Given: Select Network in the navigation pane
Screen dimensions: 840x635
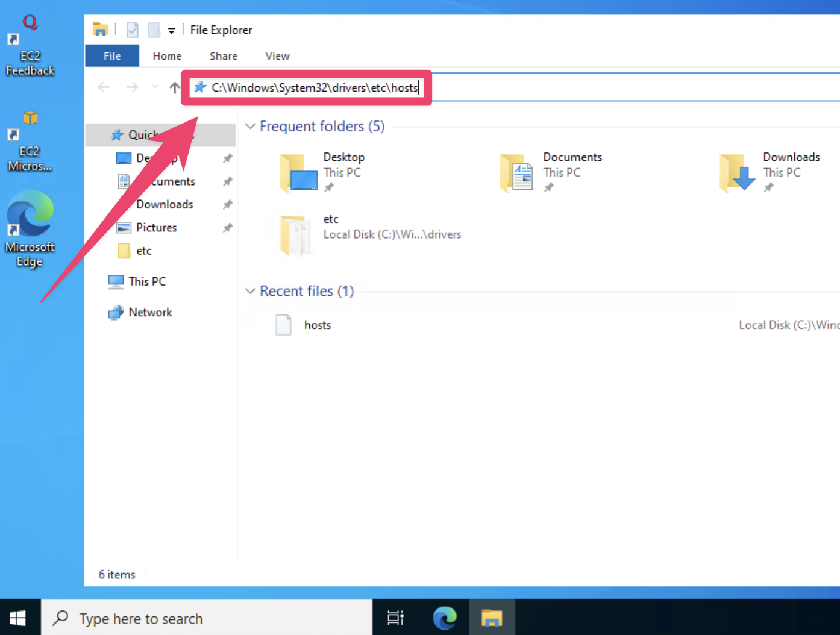Looking at the screenshot, I should (150, 312).
